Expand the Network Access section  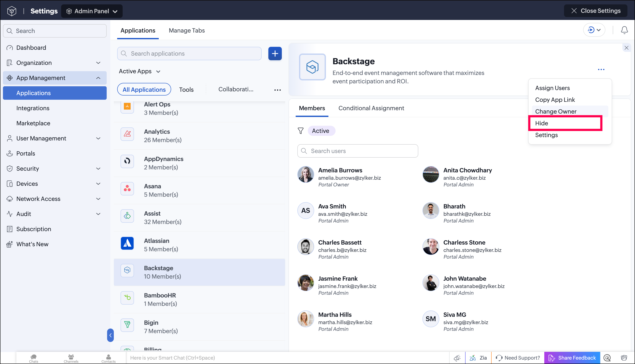98,199
